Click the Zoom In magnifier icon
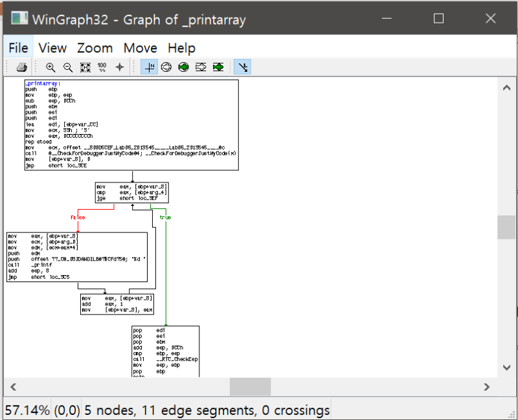Image resolution: width=518 pixels, height=420 pixels. [51, 67]
